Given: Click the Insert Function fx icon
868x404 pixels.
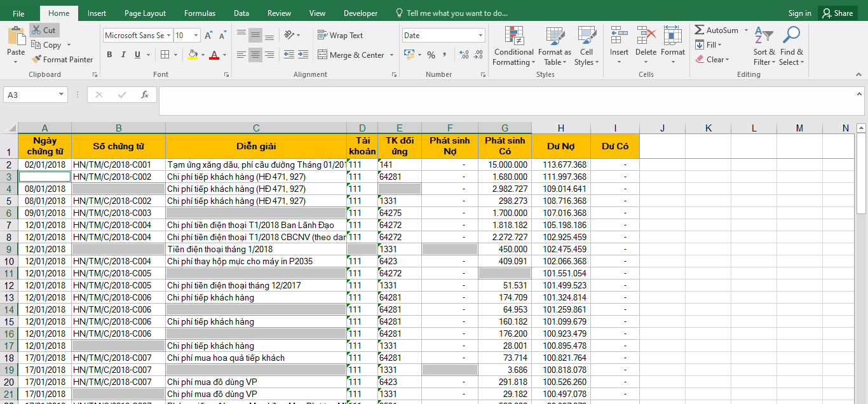Looking at the screenshot, I should pyautogui.click(x=145, y=95).
